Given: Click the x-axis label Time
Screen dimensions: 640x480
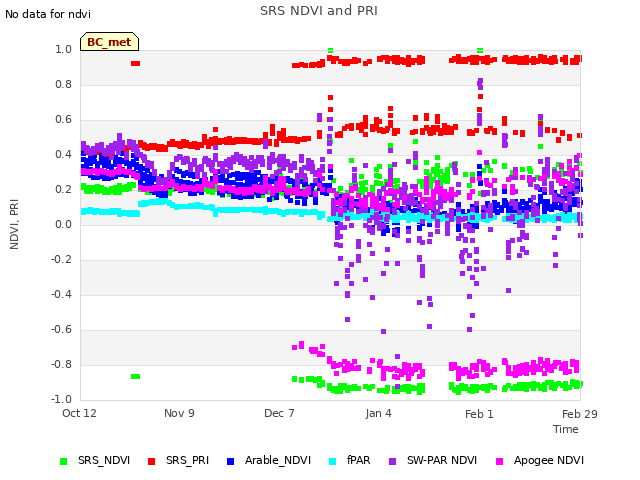Looking at the screenshot, I should click(566, 429).
